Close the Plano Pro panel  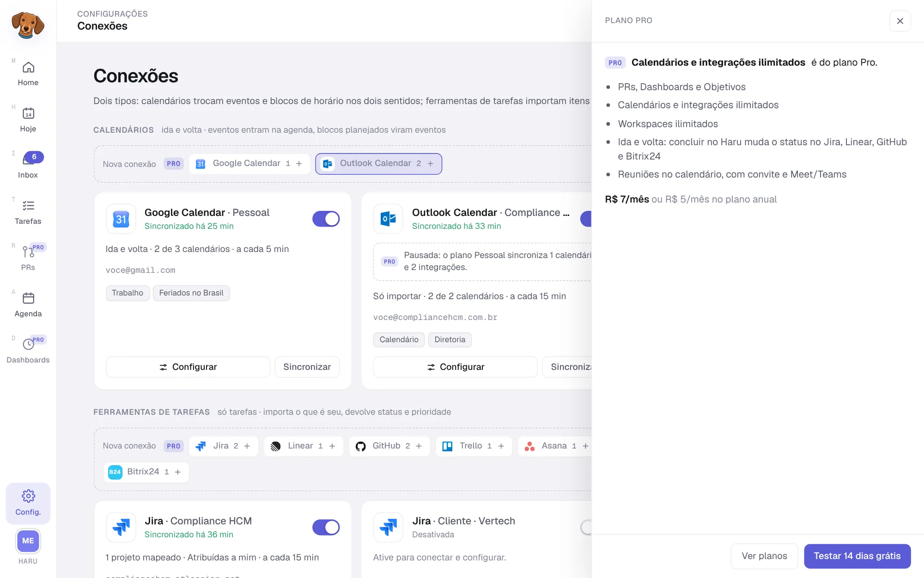coord(900,21)
